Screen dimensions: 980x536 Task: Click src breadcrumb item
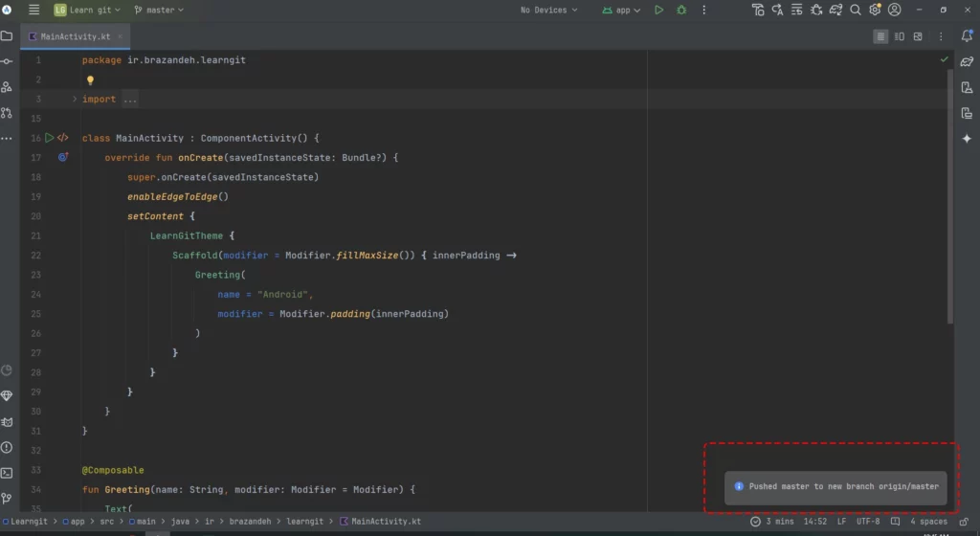click(x=107, y=522)
